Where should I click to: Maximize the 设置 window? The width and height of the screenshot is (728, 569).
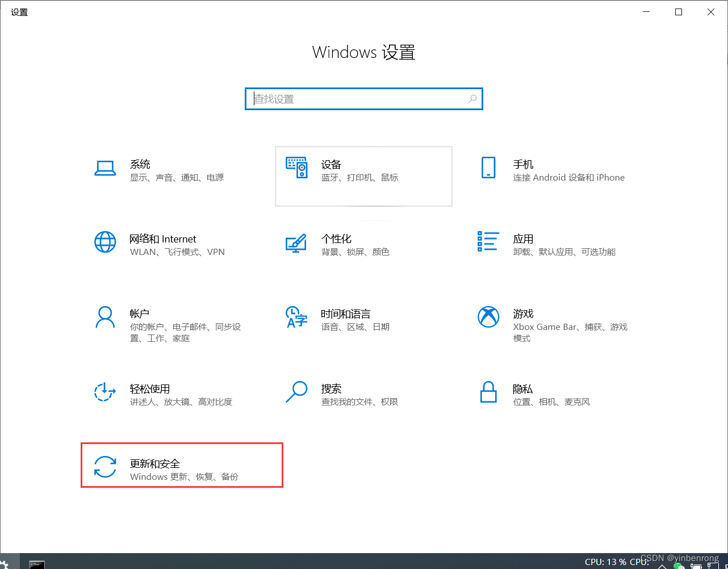click(x=679, y=12)
